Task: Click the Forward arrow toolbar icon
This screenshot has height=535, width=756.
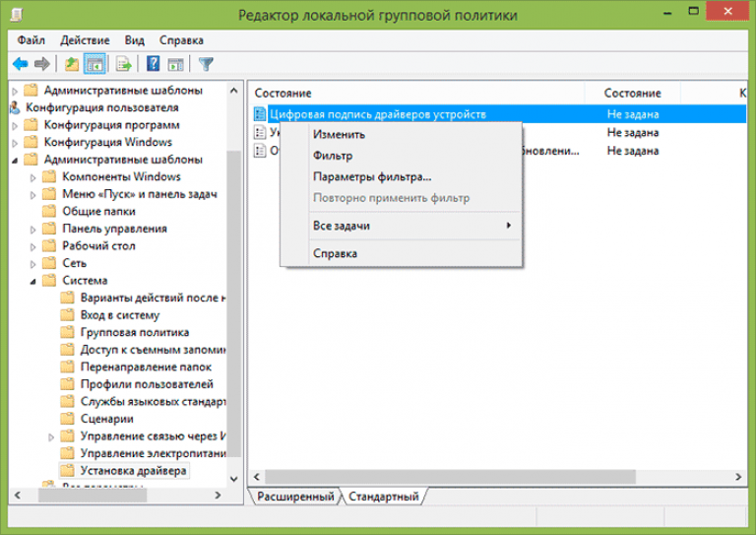Action: [x=42, y=64]
